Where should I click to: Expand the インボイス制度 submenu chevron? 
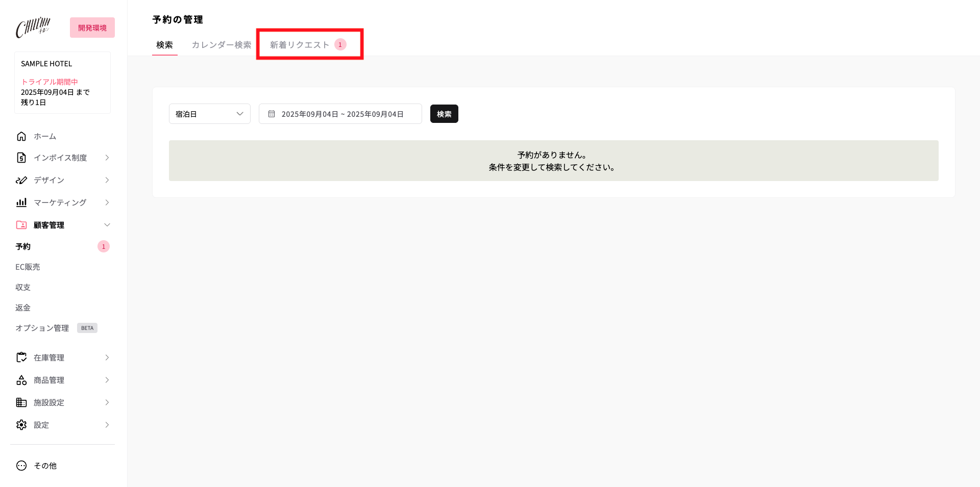pyautogui.click(x=107, y=158)
